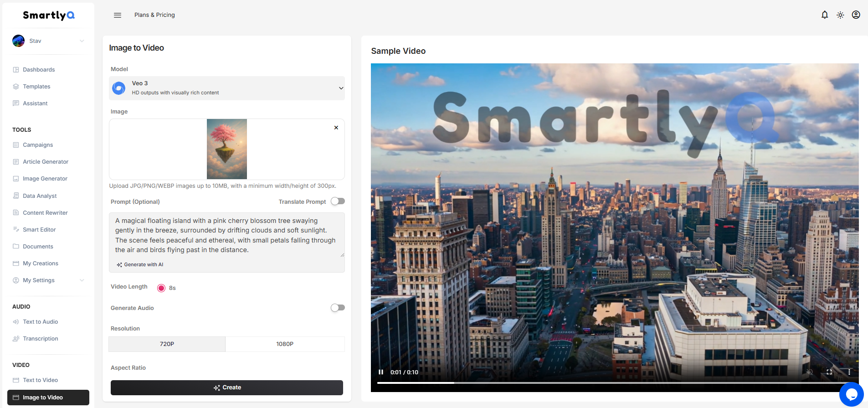This screenshot has width=868, height=408.
Task: Open user account profile icon
Action: [x=856, y=15]
